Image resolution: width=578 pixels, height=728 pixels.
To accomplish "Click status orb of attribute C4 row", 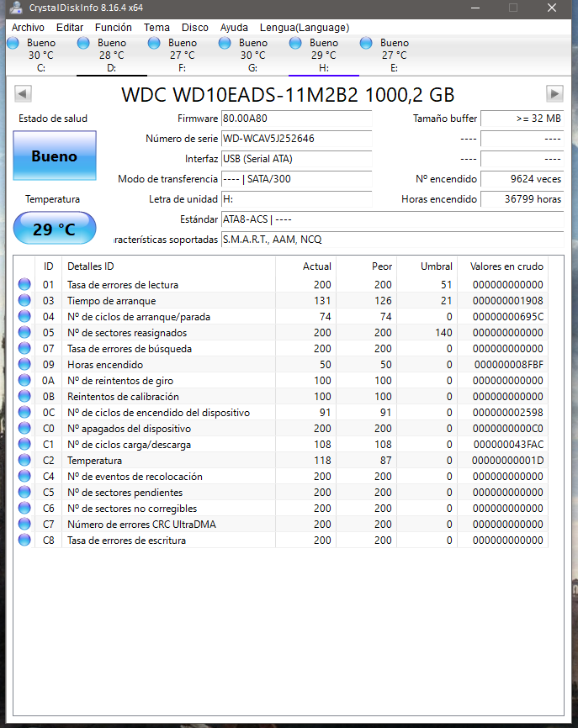I will pyautogui.click(x=24, y=476).
